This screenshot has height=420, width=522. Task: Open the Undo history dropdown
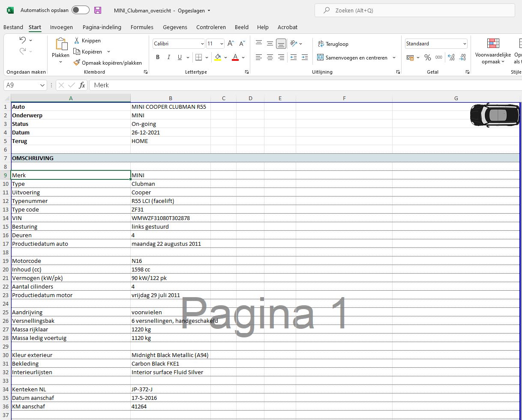tap(31, 40)
